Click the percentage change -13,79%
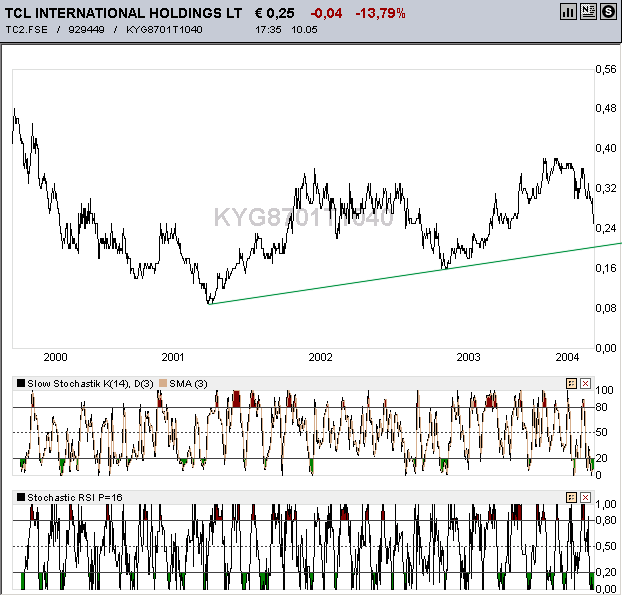622x598 pixels. point(380,13)
